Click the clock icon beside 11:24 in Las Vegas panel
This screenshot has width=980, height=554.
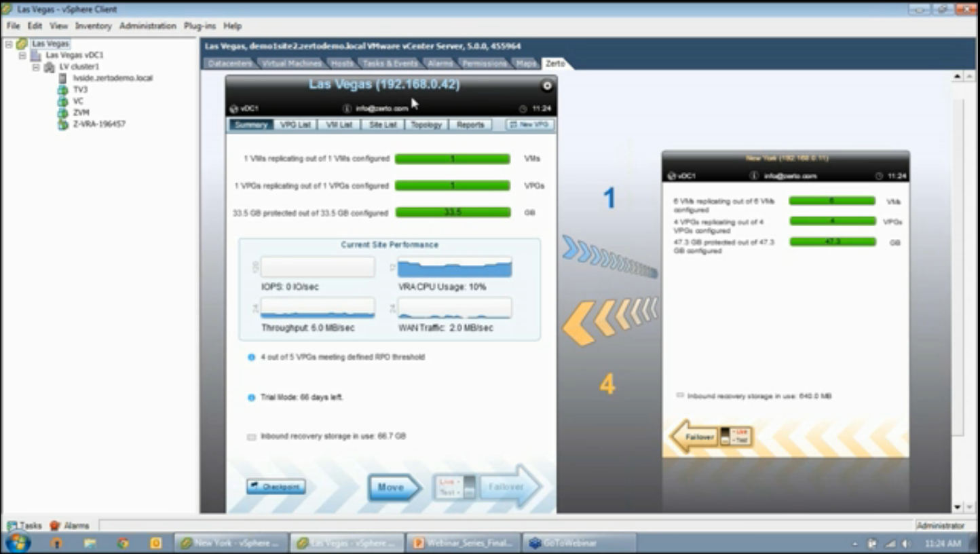point(523,109)
